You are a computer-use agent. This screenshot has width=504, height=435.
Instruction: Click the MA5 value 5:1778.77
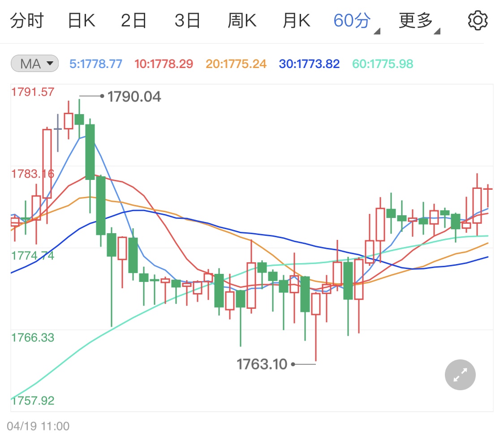(96, 64)
